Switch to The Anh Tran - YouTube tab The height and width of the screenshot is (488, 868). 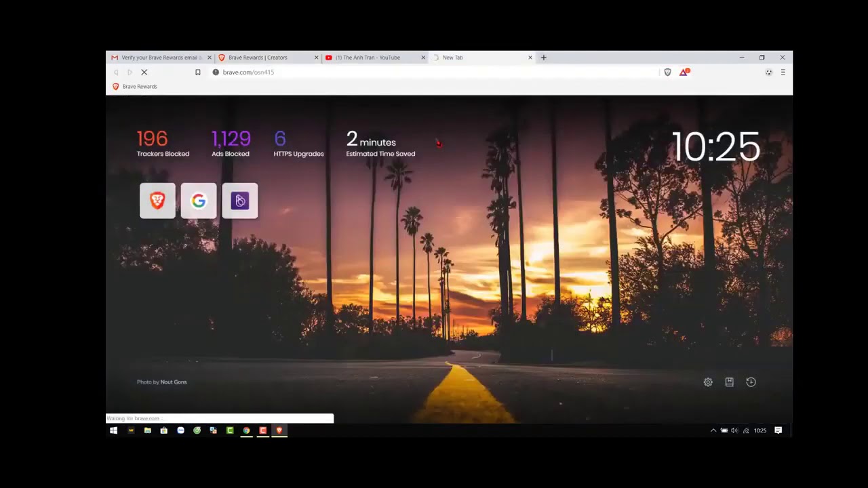point(374,58)
